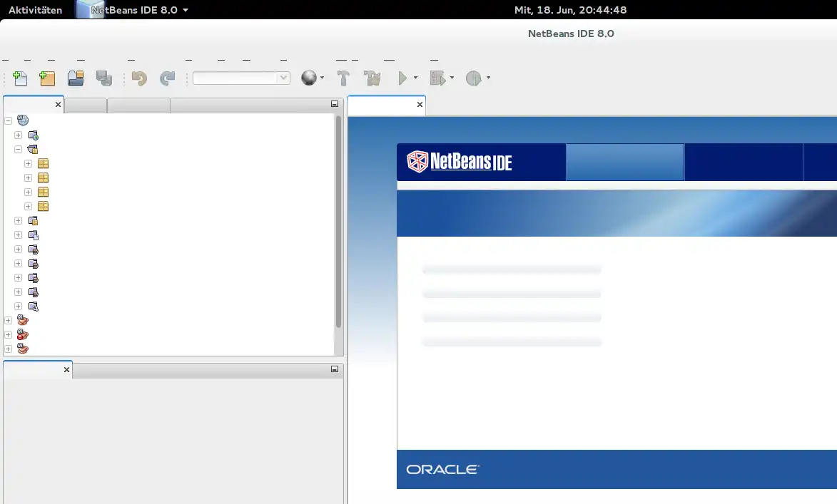
Task: Click the New File toolbar icon
Action: (x=20, y=78)
